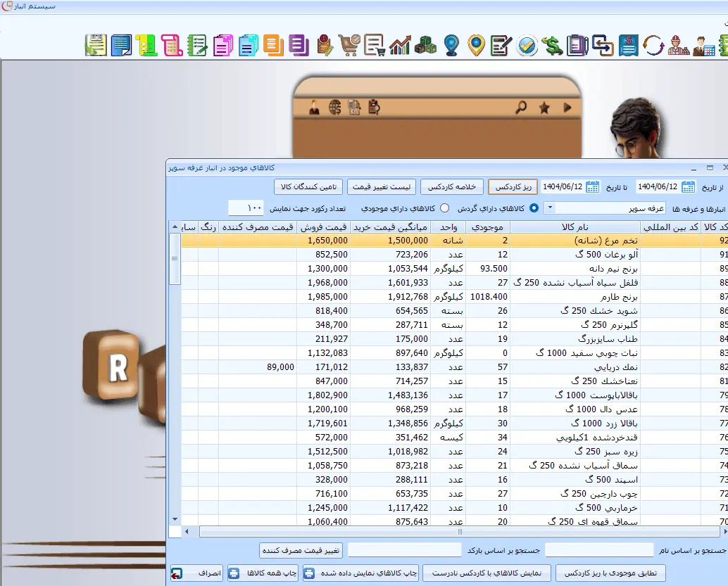Open the blue checkmark badge icon
The width and height of the screenshot is (728, 586).
click(x=527, y=46)
